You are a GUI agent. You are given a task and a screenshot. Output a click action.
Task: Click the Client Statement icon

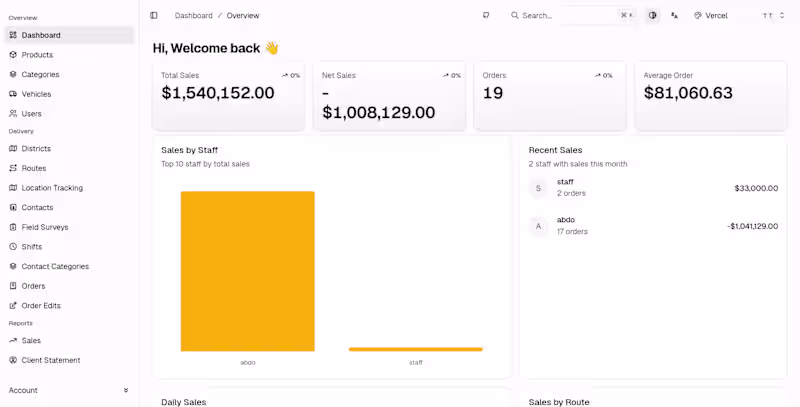coord(13,360)
